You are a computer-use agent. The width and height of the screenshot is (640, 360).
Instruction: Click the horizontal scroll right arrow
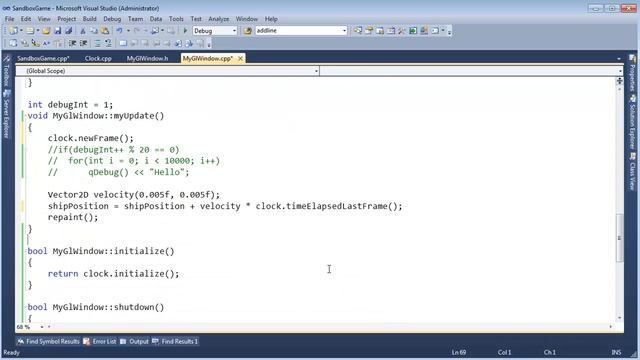point(611,327)
